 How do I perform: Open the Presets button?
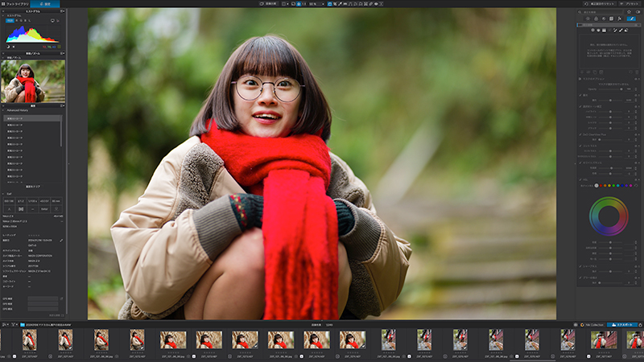pos(630,4)
